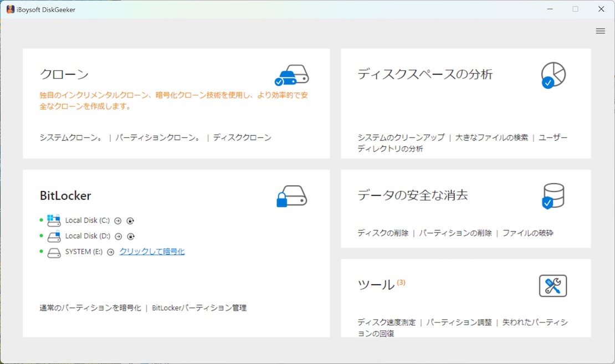615x364 pixels.
Task: Click the (3) badge next to ツール
Action: click(x=401, y=283)
